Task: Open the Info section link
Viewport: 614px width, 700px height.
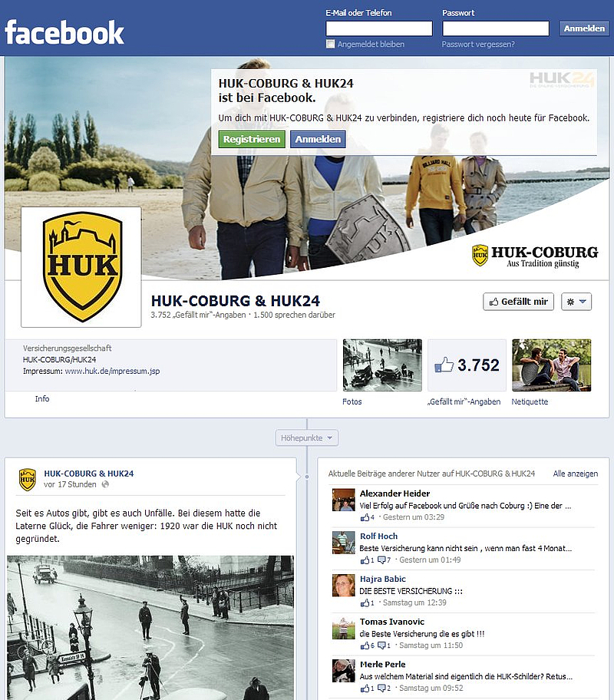Action: (42, 399)
